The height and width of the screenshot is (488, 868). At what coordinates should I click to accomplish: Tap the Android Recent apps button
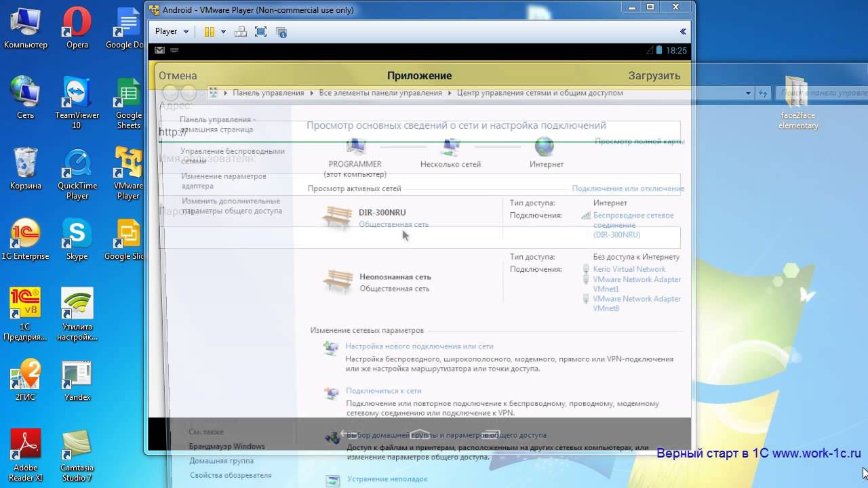[x=491, y=434]
